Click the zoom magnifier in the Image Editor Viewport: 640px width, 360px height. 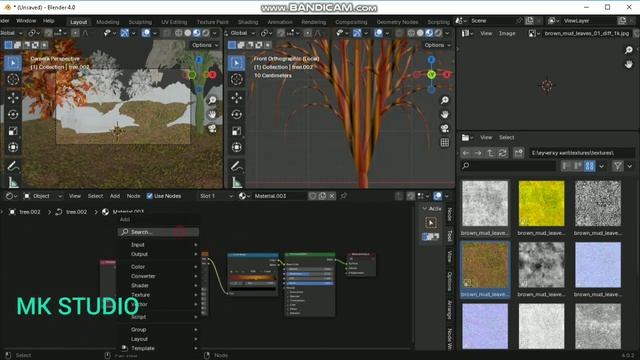coord(629,50)
